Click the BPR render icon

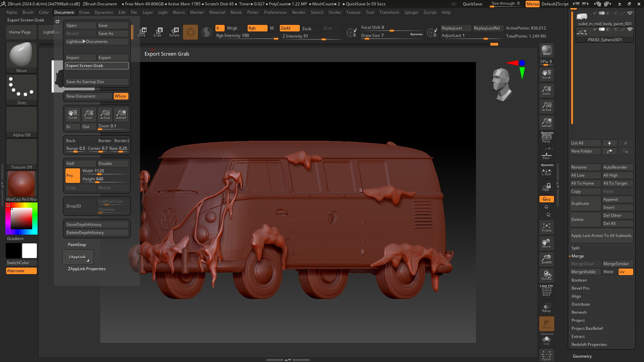coord(546,51)
